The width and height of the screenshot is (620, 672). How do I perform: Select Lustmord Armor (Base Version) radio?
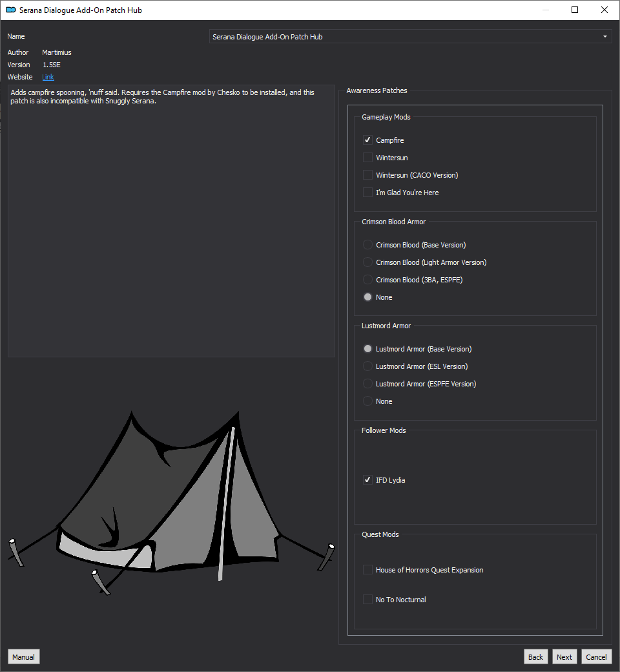click(367, 349)
